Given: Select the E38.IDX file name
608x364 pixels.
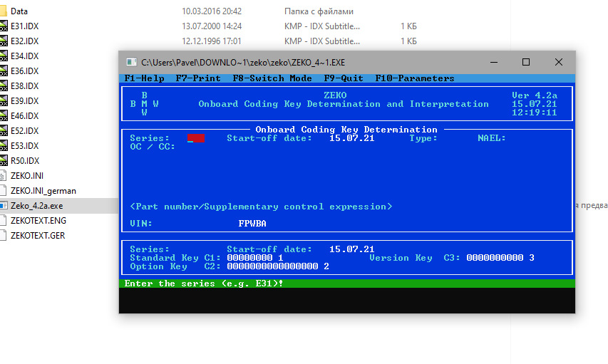Looking at the screenshot, I should (x=24, y=86).
